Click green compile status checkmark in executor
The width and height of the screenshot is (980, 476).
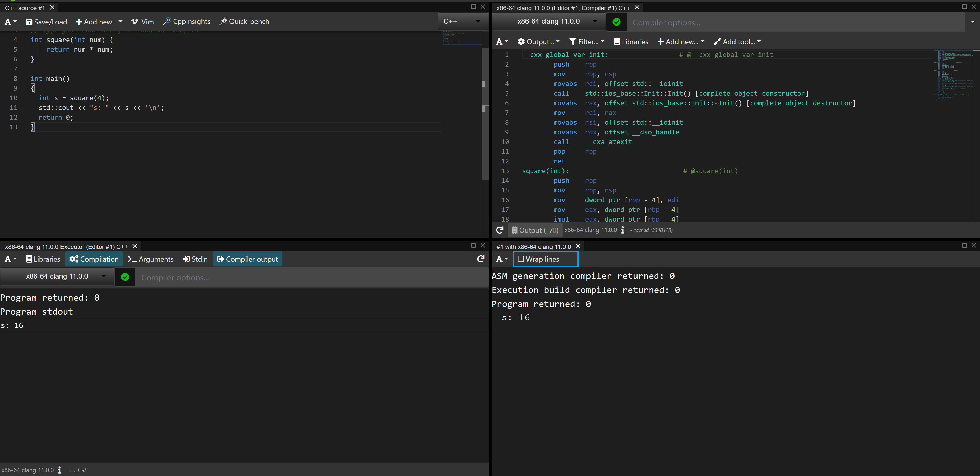pyautogui.click(x=125, y=277)
